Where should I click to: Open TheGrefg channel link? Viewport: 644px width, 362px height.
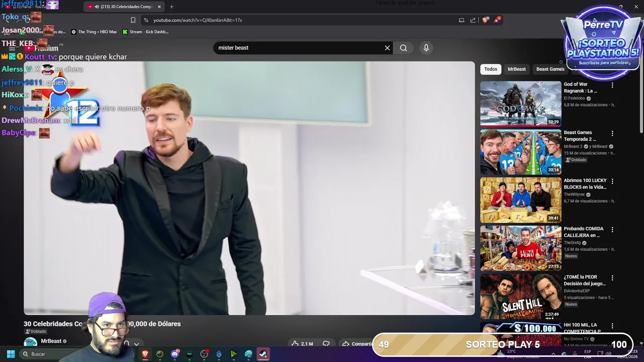coord(572,243)
